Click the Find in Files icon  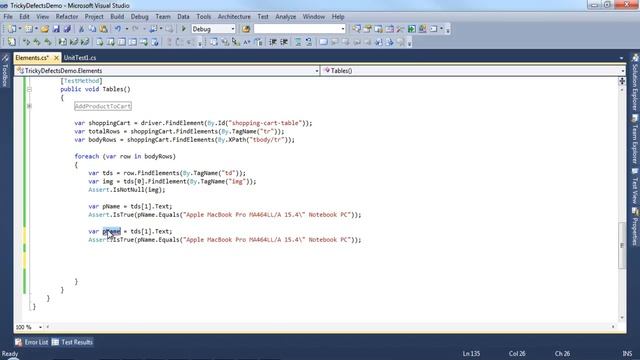pyautogui.click(x=246, y=29)
